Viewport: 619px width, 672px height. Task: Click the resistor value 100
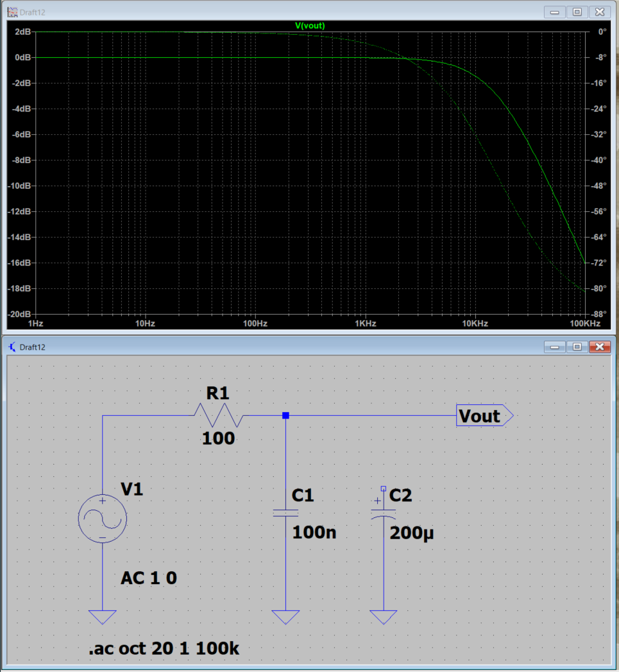point(219,438)
